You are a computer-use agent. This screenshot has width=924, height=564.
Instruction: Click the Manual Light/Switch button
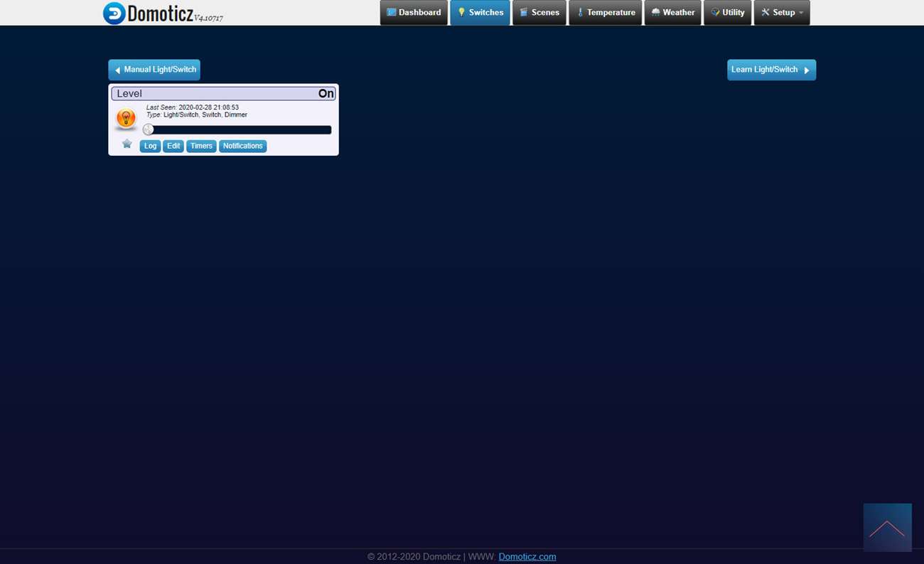point(154,70)
